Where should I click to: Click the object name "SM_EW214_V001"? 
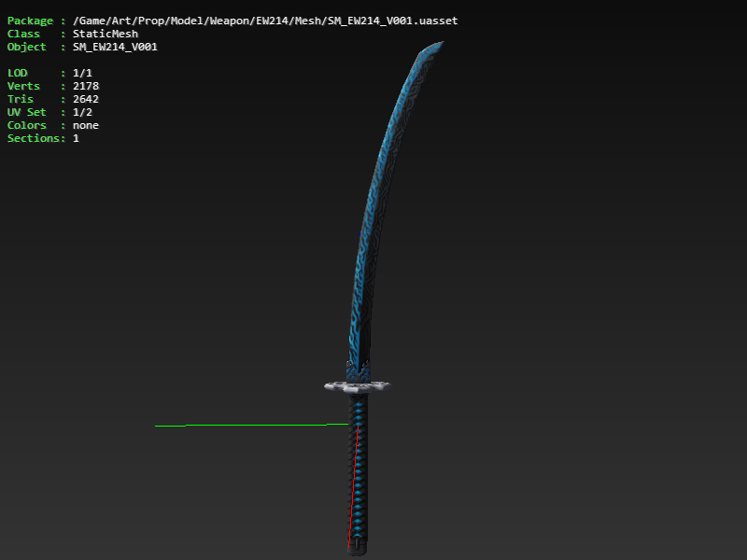(115, 47)
